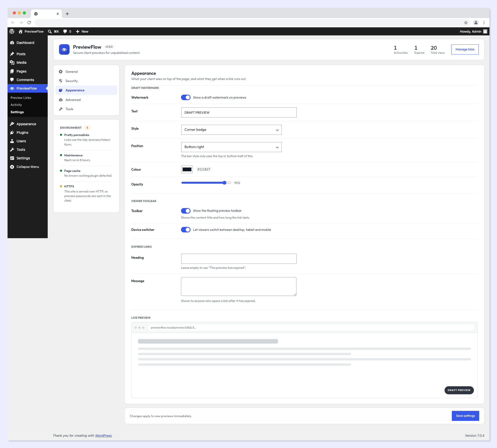Click the WordPress logo in admin bar
Image resolution: width=497 pixels, height=448 pixels.
coord(12,31)
